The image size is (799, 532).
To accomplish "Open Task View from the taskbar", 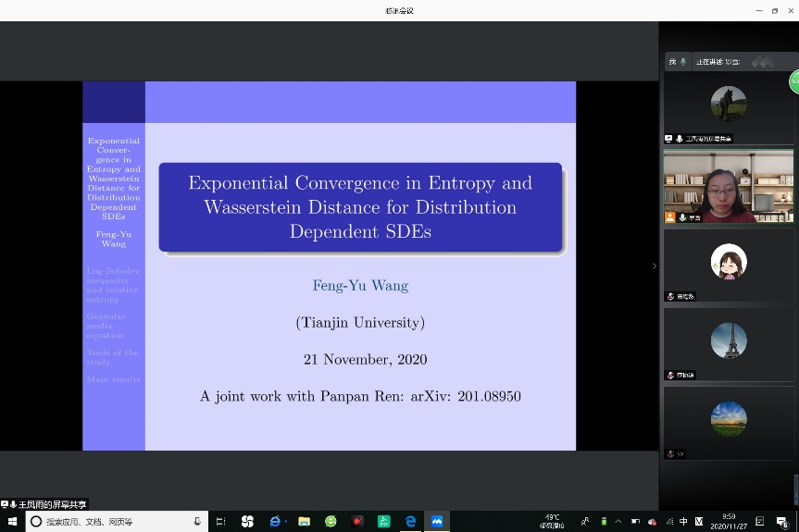I will tap(220, 522).
